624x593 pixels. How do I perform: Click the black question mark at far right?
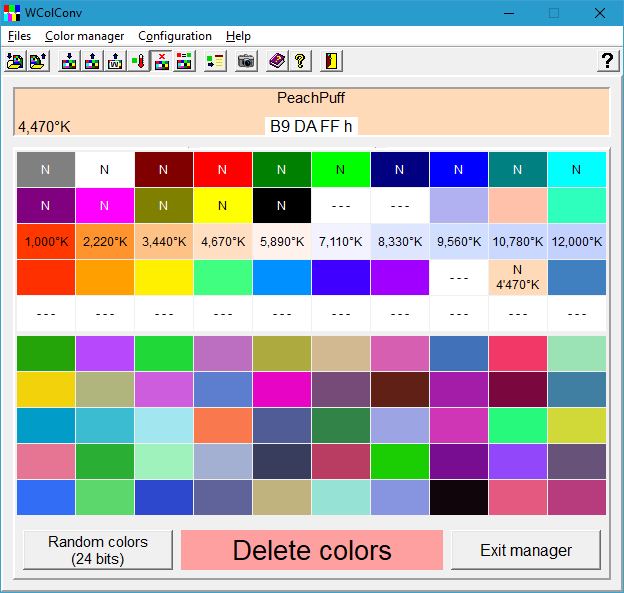pos(606,61)
